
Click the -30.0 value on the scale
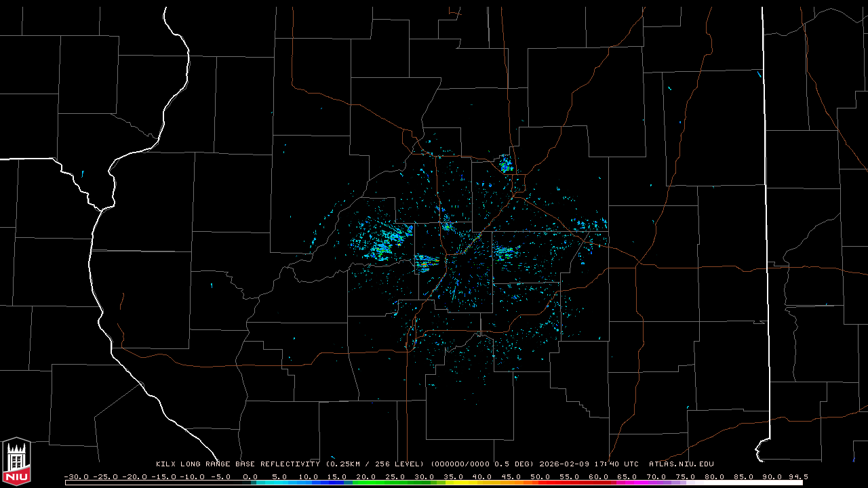coord(76,476)
